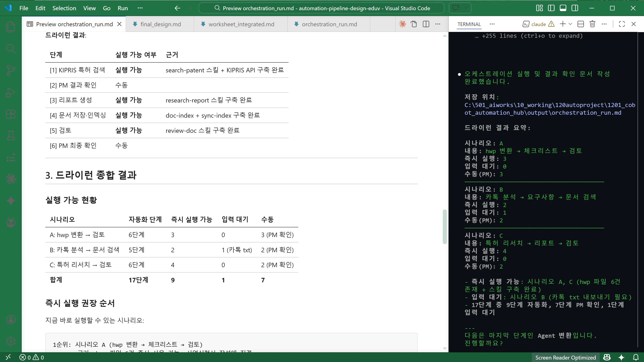Click the Copilot status icon in status bar

click(x=607, y=357)
